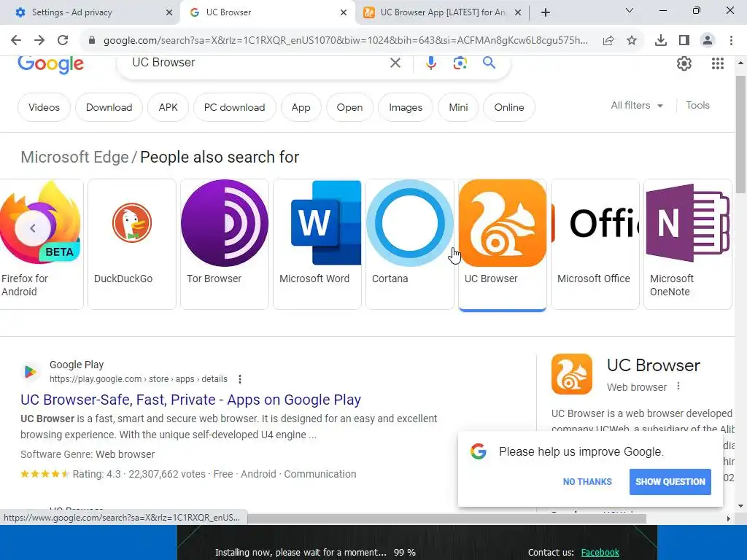Open the tab search chevron

[x=630, y=10]
